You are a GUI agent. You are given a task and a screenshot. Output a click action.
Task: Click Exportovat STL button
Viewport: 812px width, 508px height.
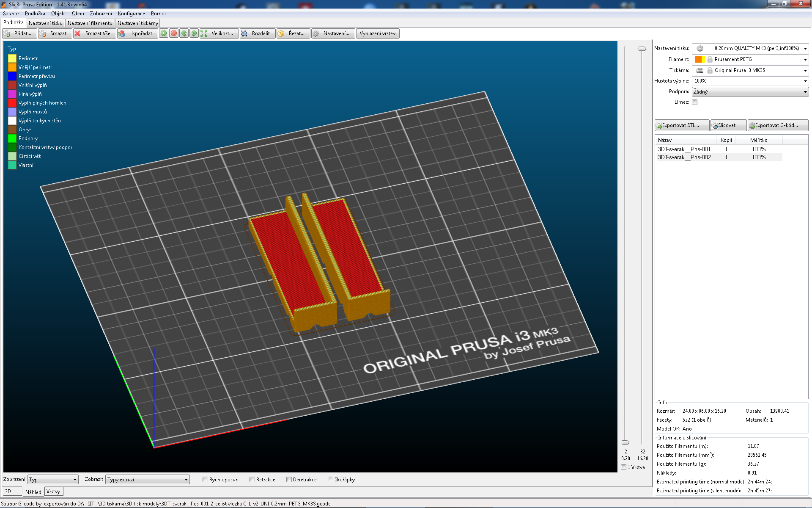click(682, 125)
